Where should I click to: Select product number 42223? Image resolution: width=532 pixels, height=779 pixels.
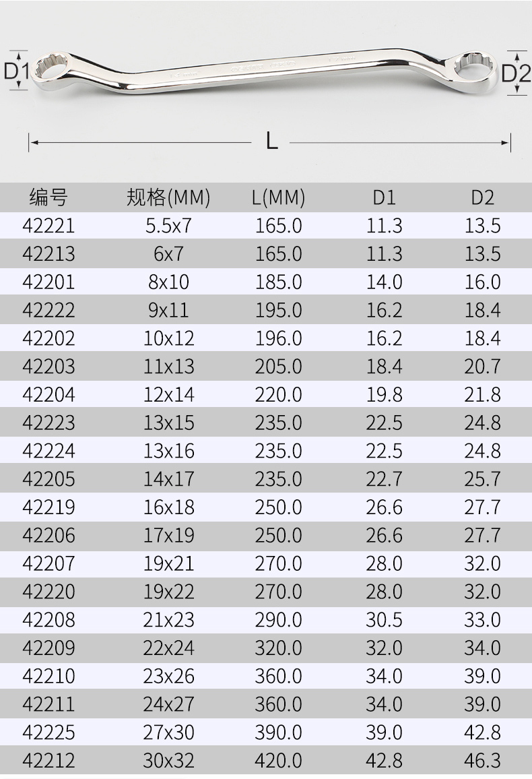48,423
